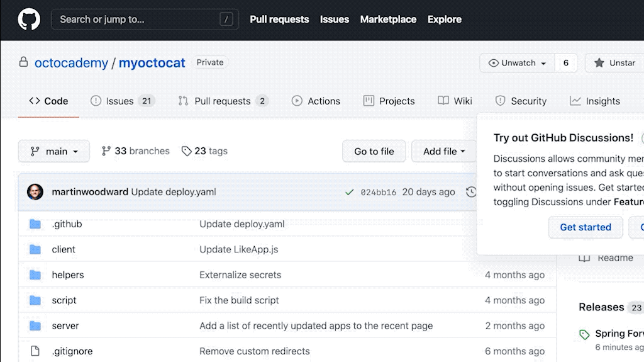
Task: Switch to the Insights tab
Action: (x=595, y=101)
